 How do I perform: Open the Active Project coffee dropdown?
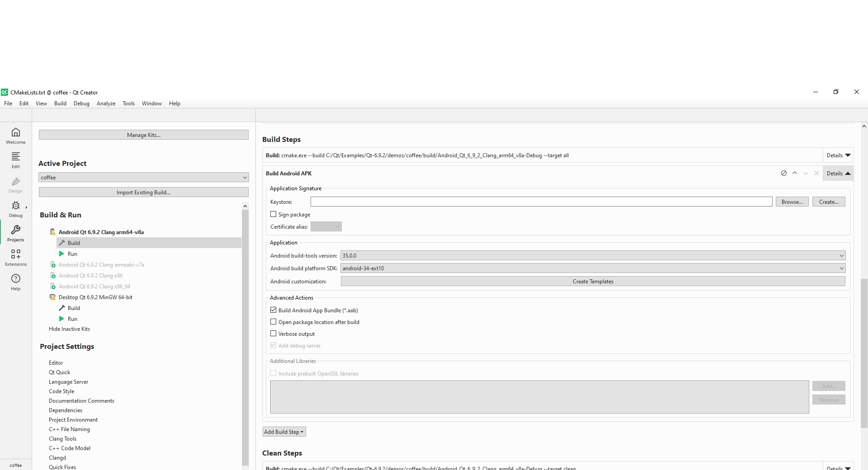(x=144, y=177)
